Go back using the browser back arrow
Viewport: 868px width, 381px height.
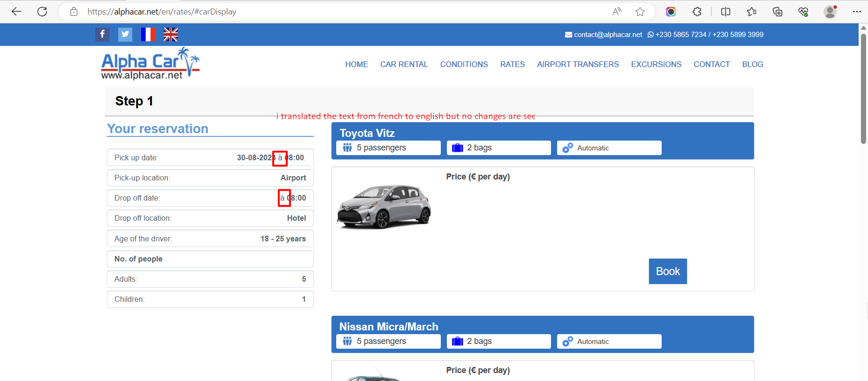click(x=16, y=12)
